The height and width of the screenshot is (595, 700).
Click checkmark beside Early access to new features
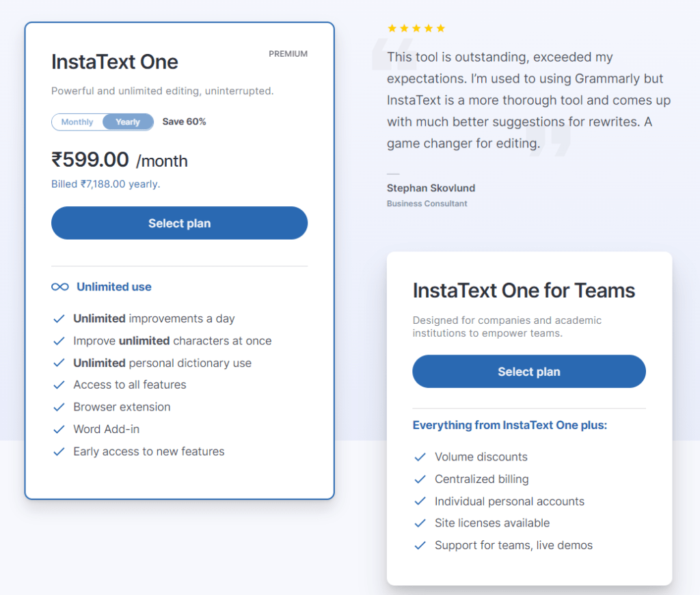click(x=59, y=452)
